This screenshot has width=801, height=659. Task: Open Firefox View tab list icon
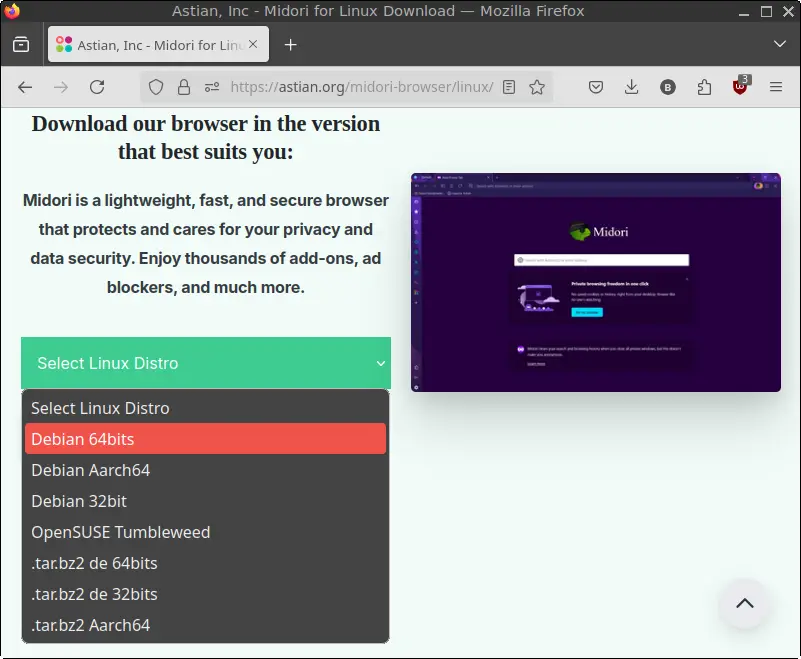(x=21, y=45)
